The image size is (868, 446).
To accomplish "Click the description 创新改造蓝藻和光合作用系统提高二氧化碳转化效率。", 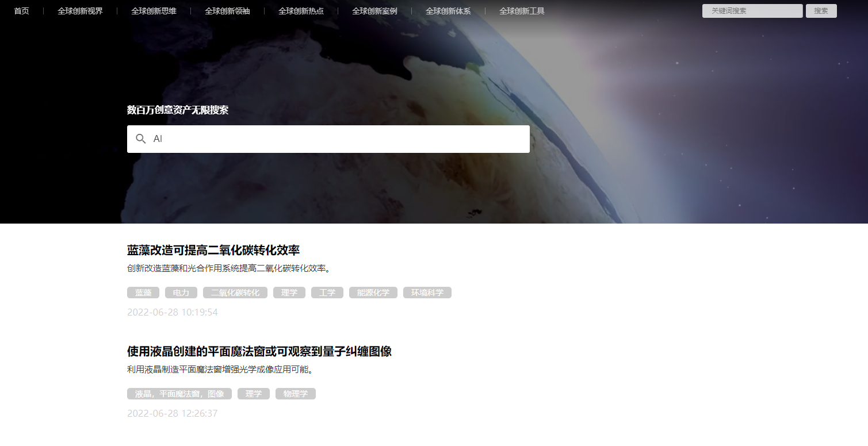I will click(x=231, y=268).
